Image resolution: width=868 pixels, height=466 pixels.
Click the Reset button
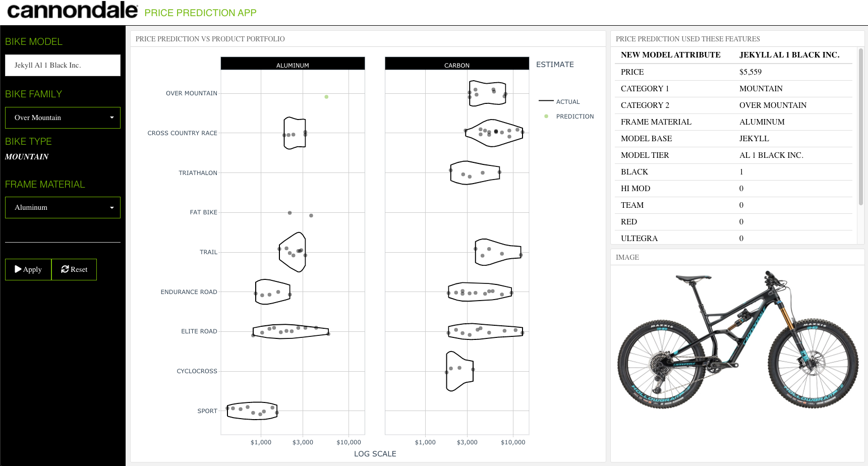click(74, 269)
